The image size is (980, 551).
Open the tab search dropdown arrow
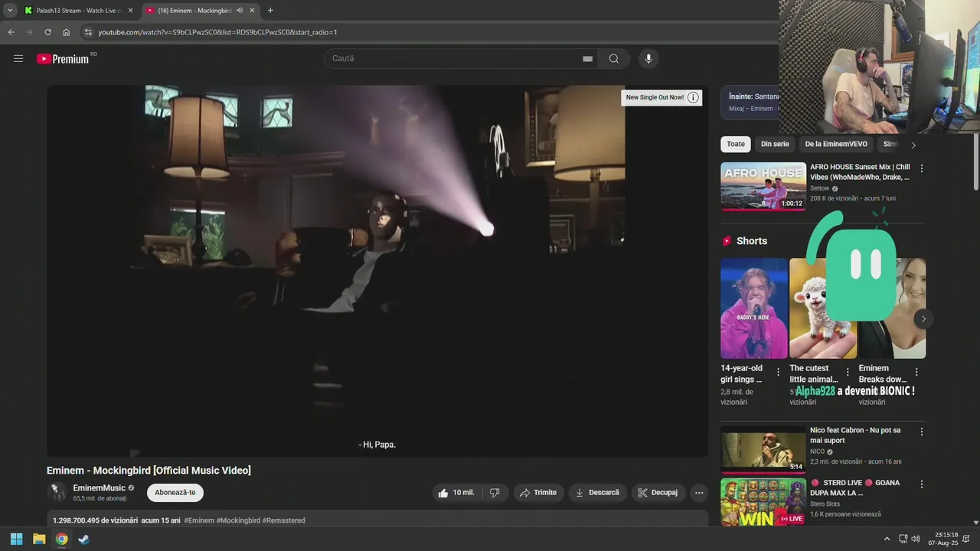pos(10,11)
